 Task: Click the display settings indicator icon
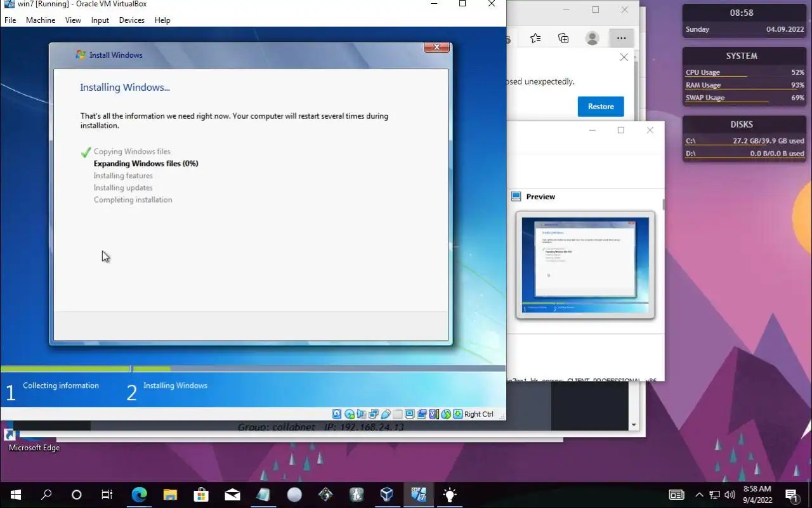point(410,414)
